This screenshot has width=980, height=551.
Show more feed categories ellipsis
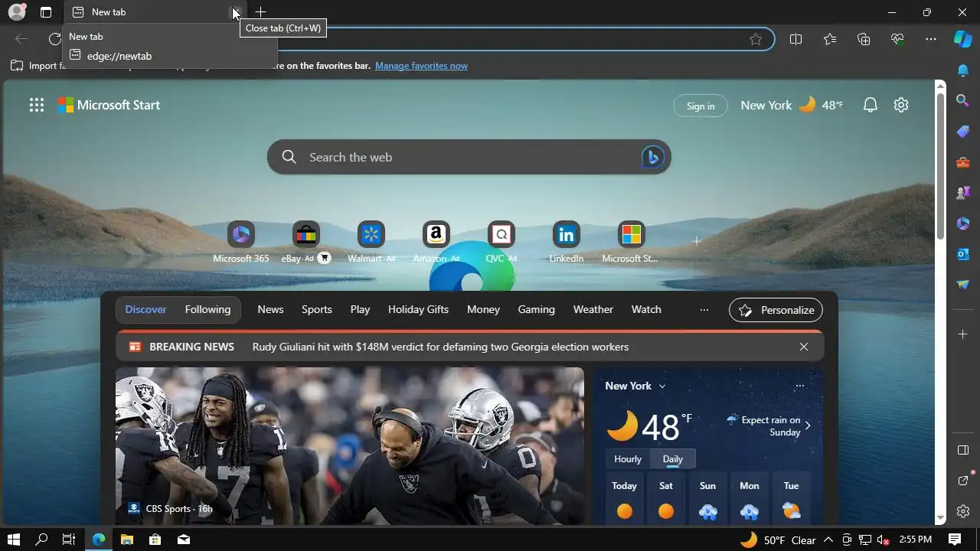click(704, 310)
